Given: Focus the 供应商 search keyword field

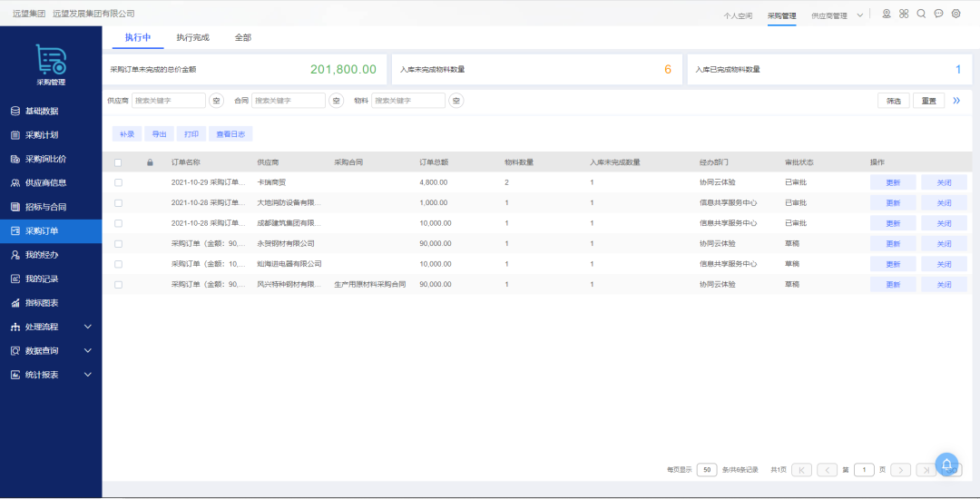Looking at the screenshot, I should (x=169, y=101).
